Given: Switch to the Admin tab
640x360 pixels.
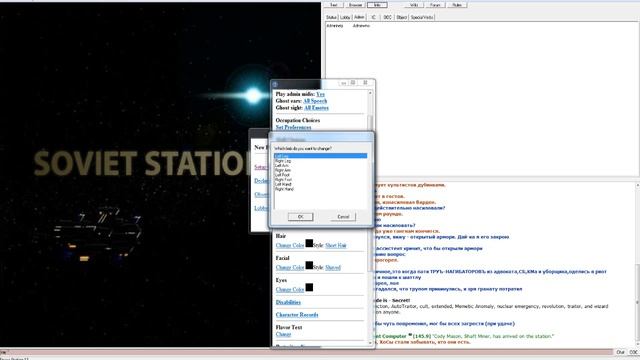Looking at the screenshot, I should click(x=359, y=17).
